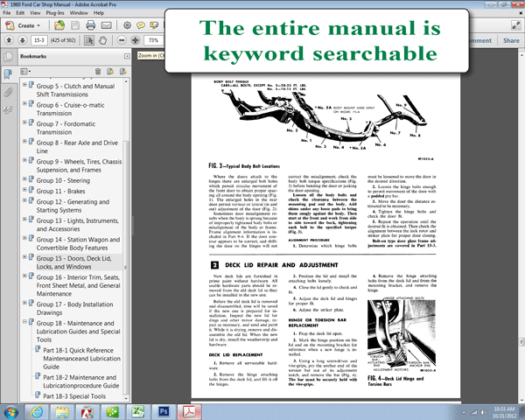
Task: Expand the Group 5 Clutch and Manual bookmark
Action: tap(24, 85)
